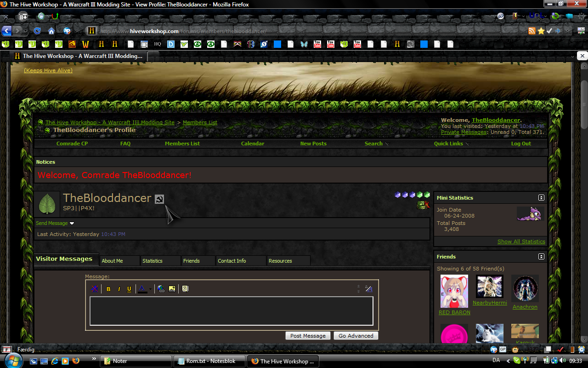Image resolution: width=588 pixels, height=368 pixels.
Task: Open the Resources profile tab
Action: tap(288, 261)
